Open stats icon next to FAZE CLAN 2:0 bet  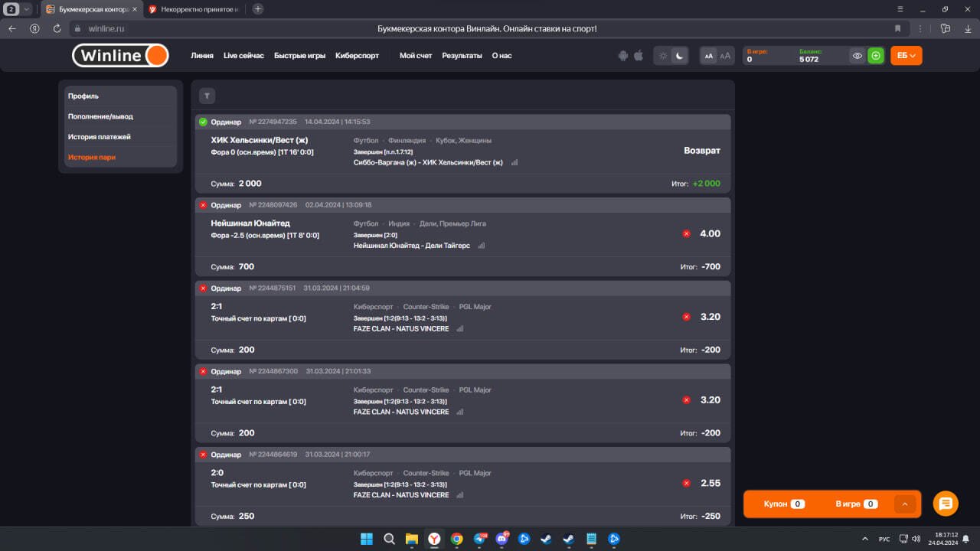coord(460,495)
